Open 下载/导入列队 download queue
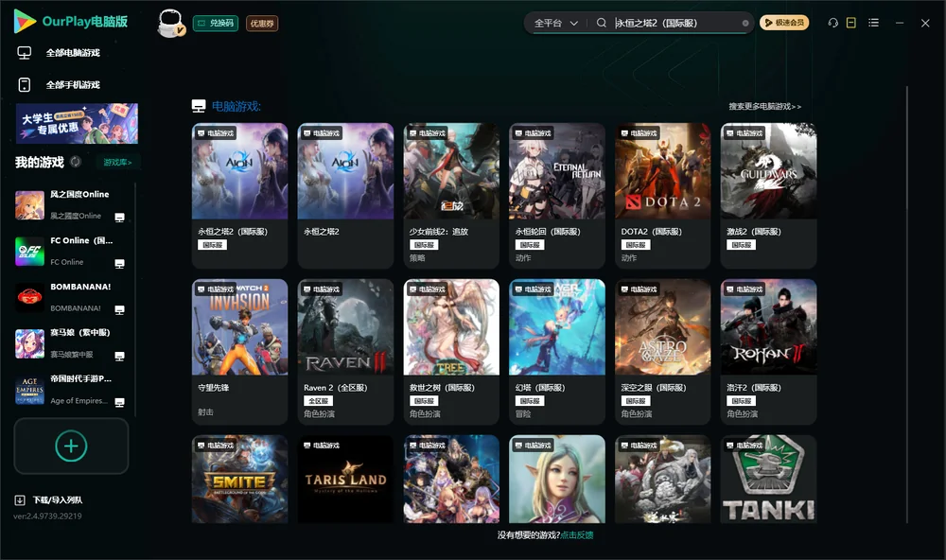 (58, 499)
